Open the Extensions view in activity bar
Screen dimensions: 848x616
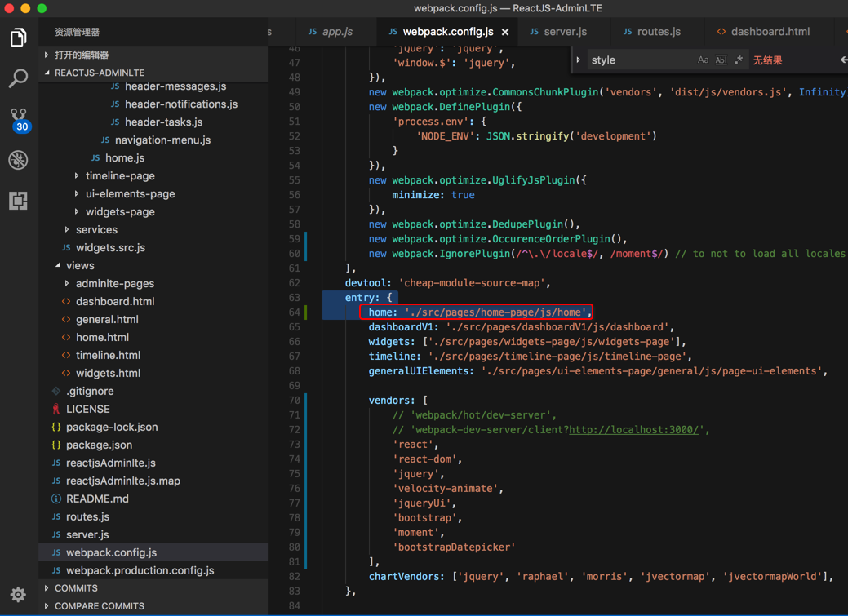pyautogui.click(x=18, y=201)
